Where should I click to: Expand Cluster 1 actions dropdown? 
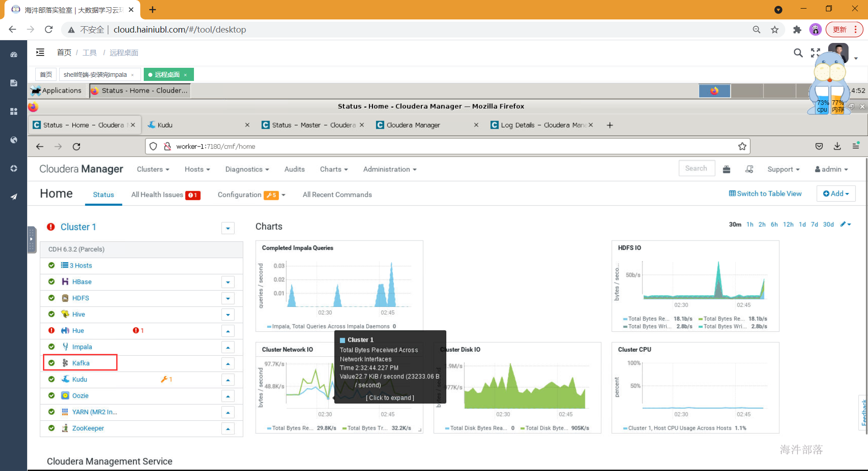coord(228,228)
